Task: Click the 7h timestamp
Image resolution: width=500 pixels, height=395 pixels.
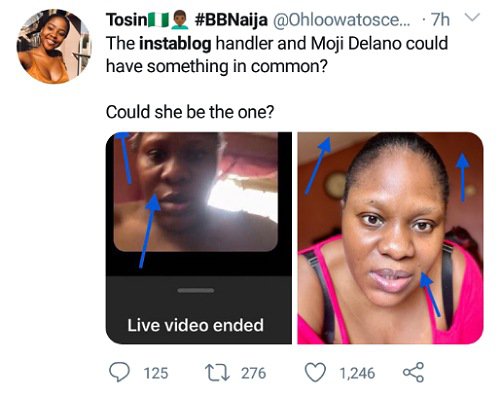Action: click(440, 20)
